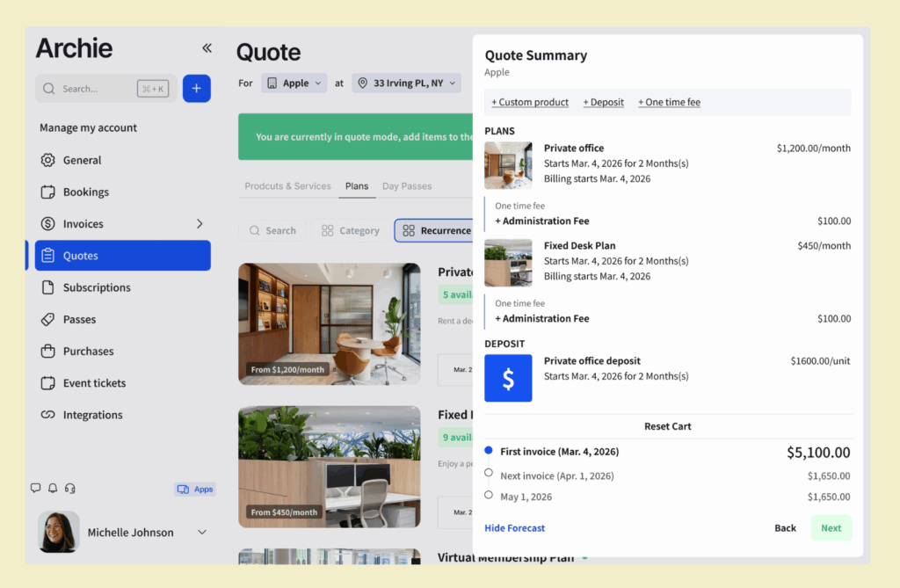
Task: Open the Apple company dropdown
Action: [294, 83]
